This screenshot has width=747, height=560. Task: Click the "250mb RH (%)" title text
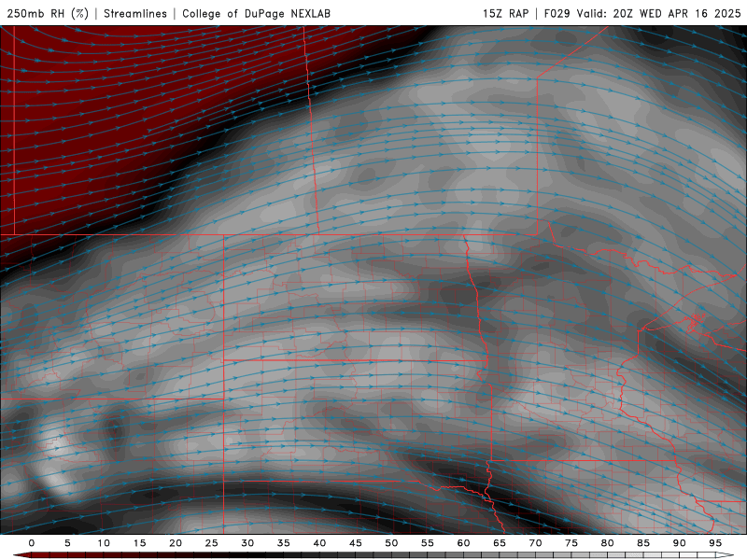pos(48,13)
